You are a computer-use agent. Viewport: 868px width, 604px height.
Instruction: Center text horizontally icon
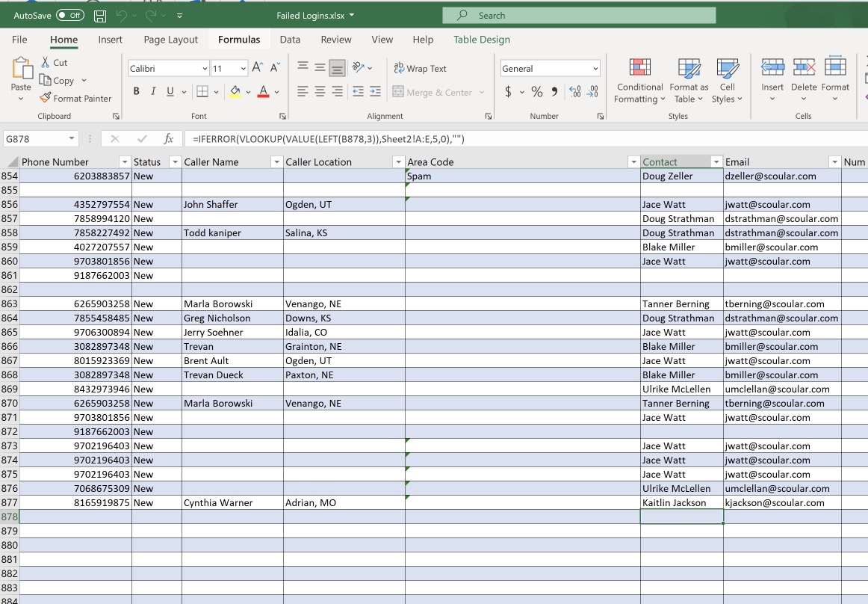[x=320, y=91]
